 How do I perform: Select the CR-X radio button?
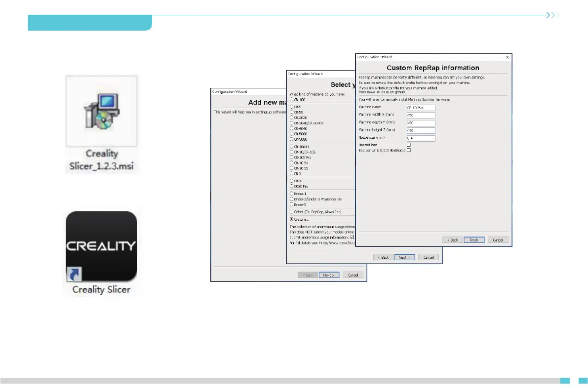pyautogui.click(x=291, y=174)
